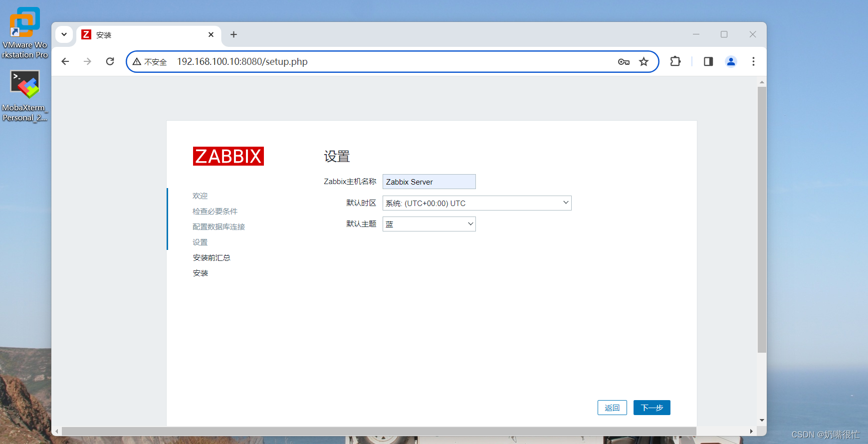Close the browser window
Screen dimensions: 868x444
coord(753,34)
